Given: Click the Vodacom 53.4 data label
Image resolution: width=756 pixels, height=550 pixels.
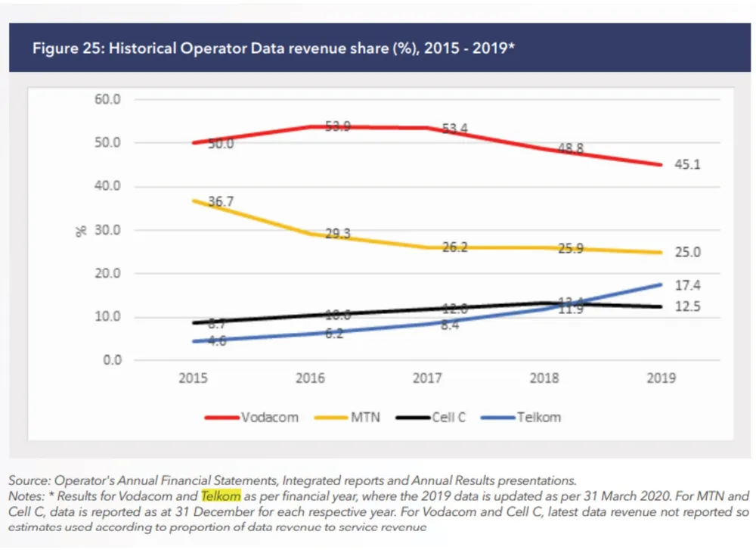Looking at the screenshot, I should pos(454,129).
